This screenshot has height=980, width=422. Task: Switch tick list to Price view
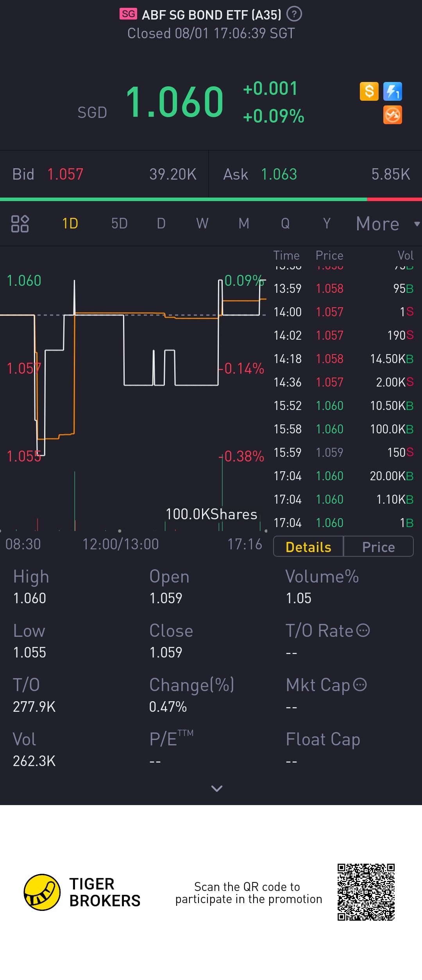(378, 547)
